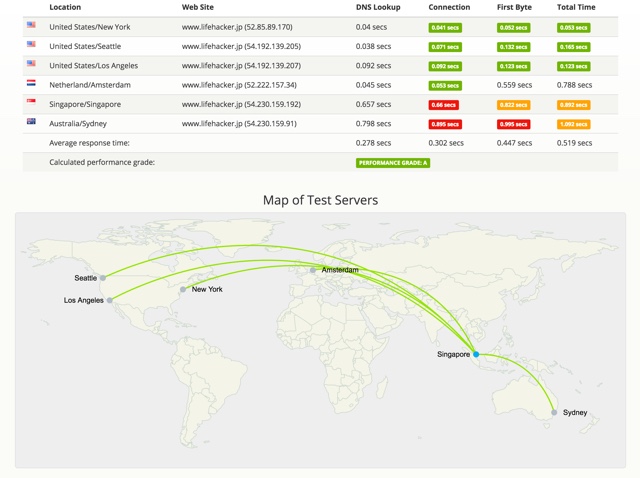The image size is (640, 478).
Task: Select the Seattle map marker
Action: coord(103,278)
